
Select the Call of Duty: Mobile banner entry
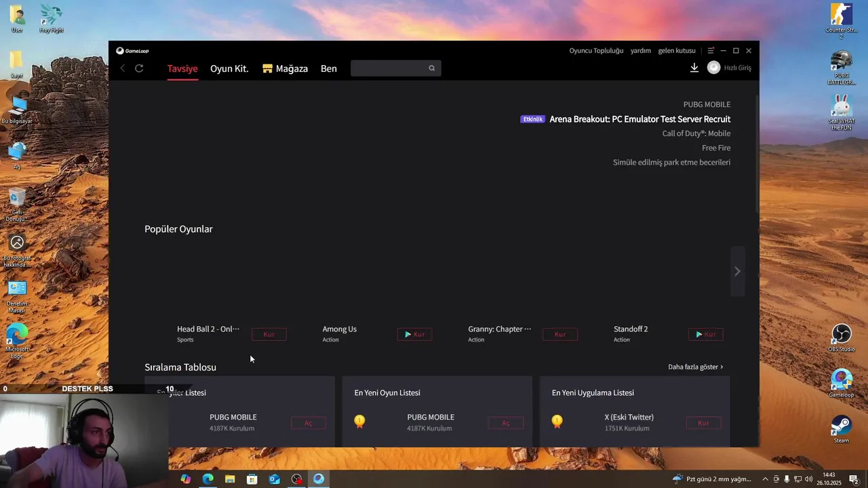pos(696,134)
